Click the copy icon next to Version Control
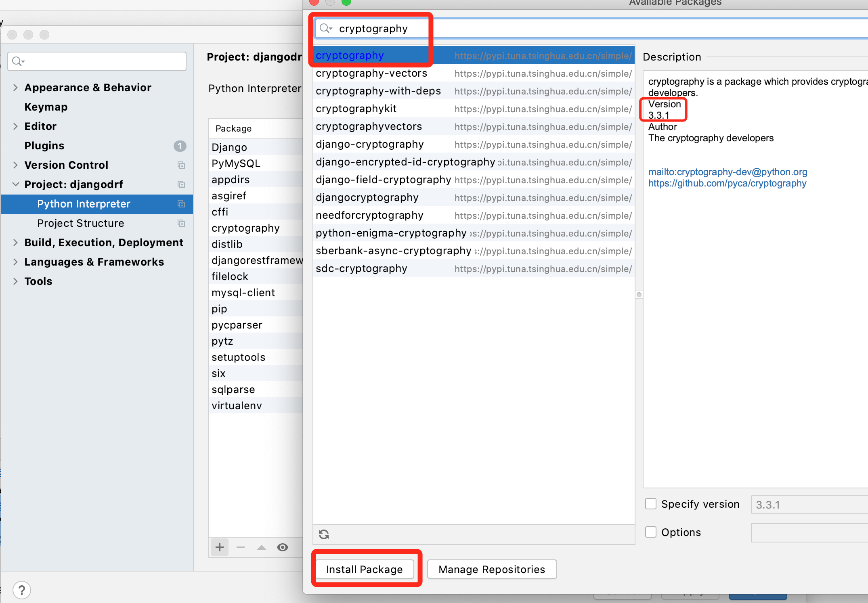Viewport: 868px width, 603px height. (181, 165)
